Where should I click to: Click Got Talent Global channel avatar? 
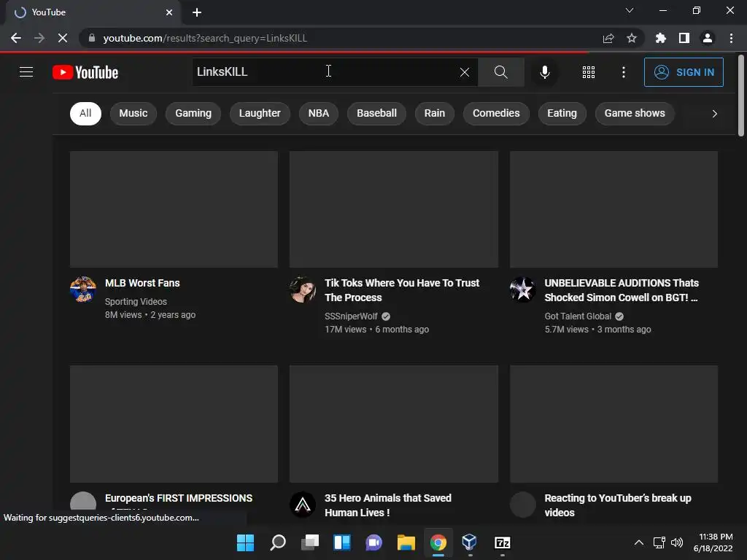pyautogui.click(x=523, y=289)
